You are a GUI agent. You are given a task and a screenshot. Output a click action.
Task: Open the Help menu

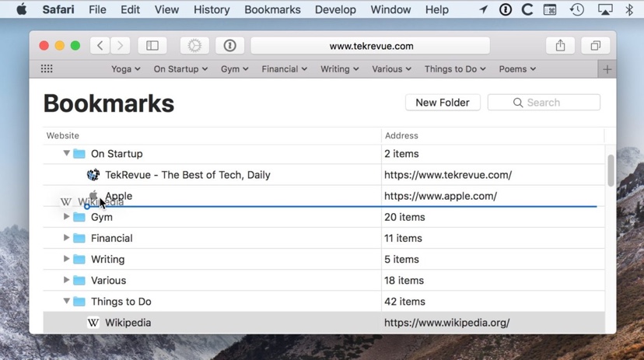coord(437,9)
